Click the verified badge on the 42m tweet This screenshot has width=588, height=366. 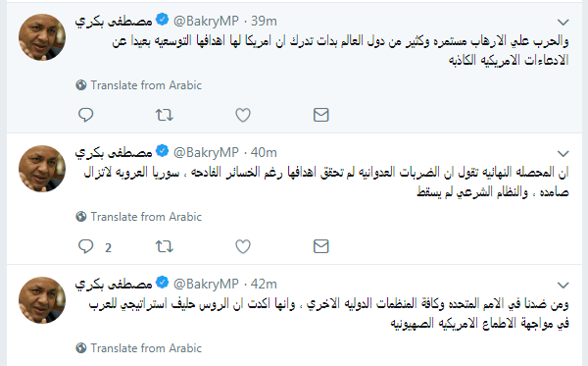click(162, 283)
